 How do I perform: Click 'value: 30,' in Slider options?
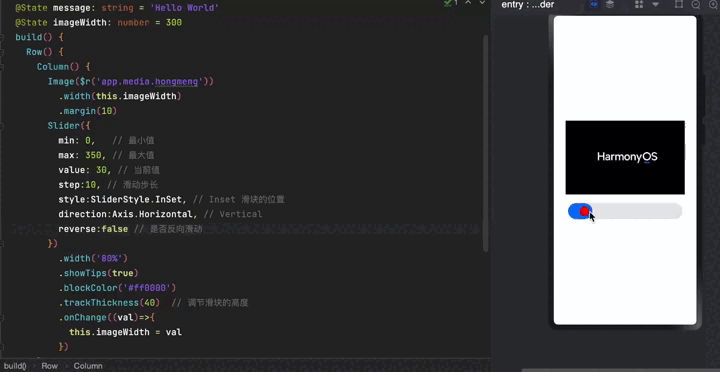tap(85, 169)
